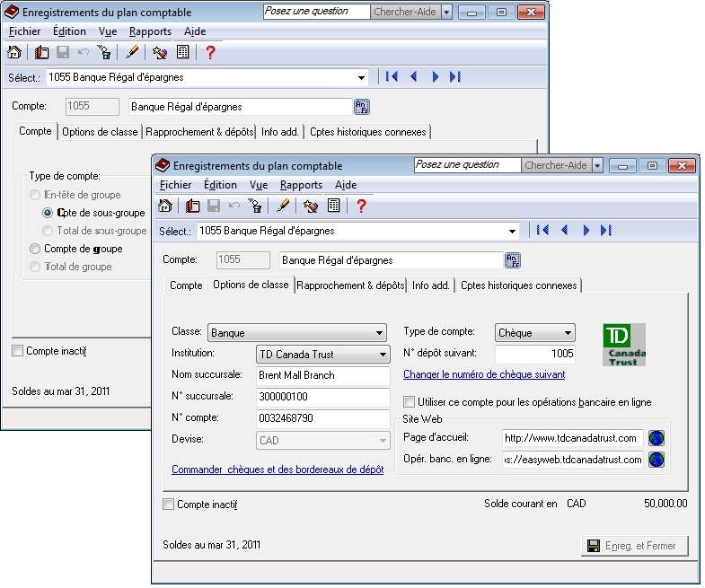This screenshot has width=705, height=588.
Task: Click the red help question mark in front window
Action: [361, 206]
